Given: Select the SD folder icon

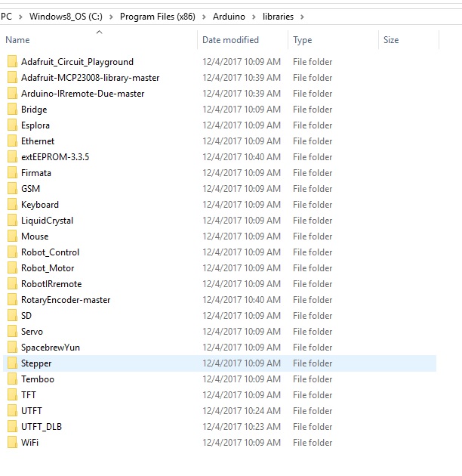Looking at the screenshot, I should point(12,315).
